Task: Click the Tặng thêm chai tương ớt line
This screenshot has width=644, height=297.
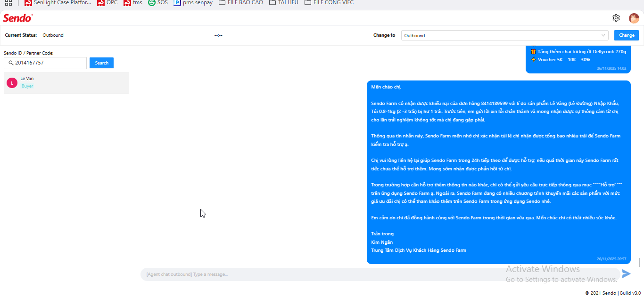Action: click(578, 51)
